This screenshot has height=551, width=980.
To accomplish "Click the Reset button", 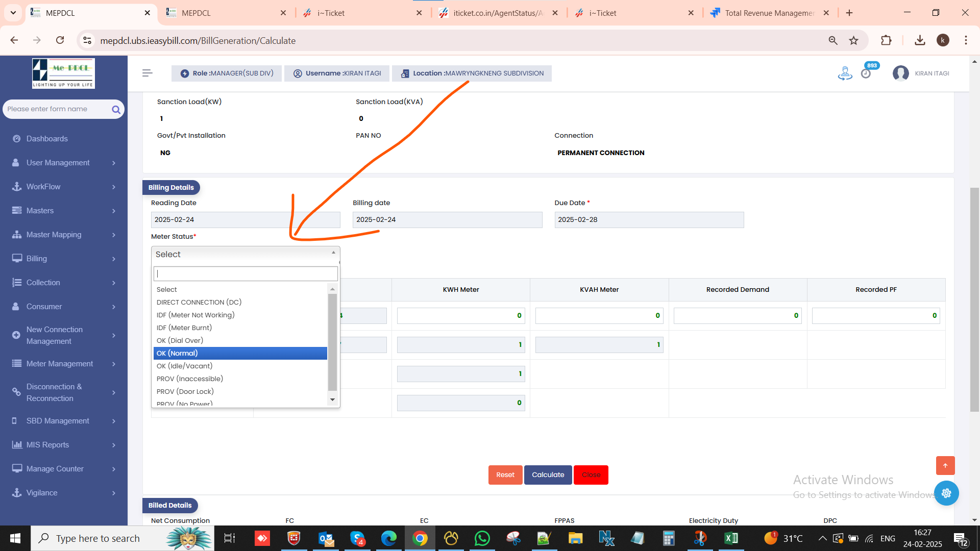I will (x=505, y=475).
